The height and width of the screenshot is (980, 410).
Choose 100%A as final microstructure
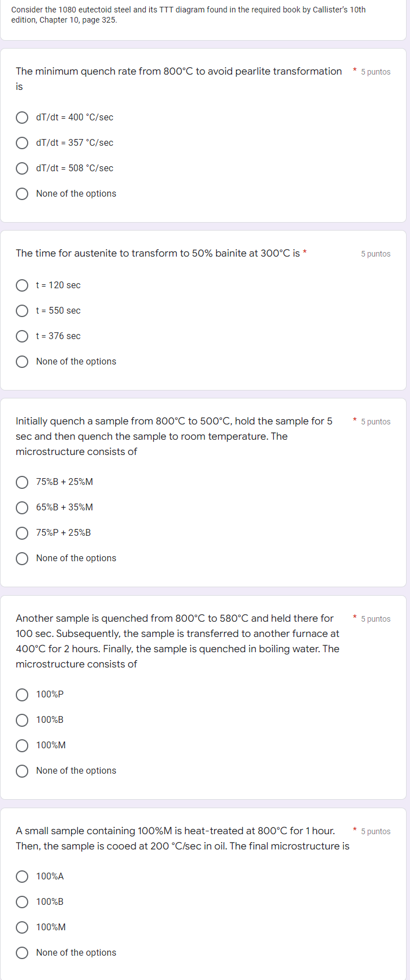[22, 877]
